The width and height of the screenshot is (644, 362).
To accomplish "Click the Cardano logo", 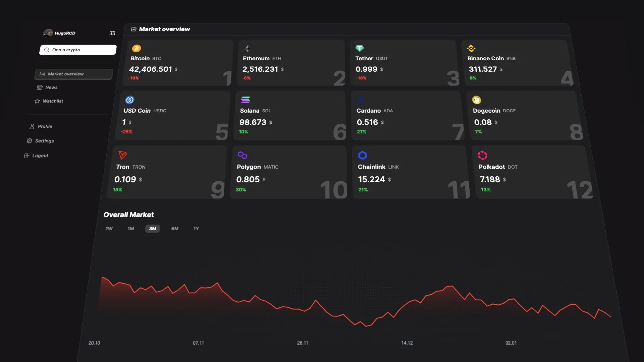I will click(361, 100).
